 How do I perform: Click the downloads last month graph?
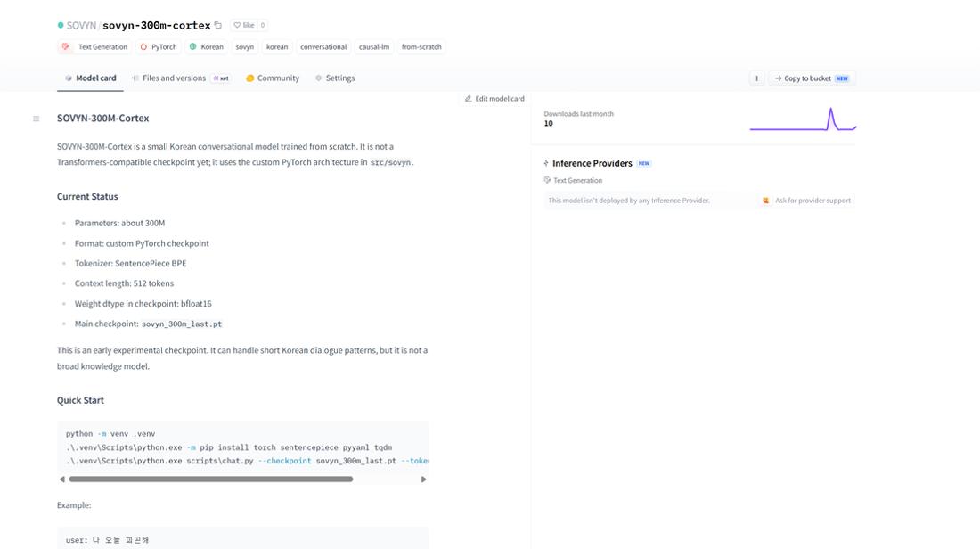(803, 119)
